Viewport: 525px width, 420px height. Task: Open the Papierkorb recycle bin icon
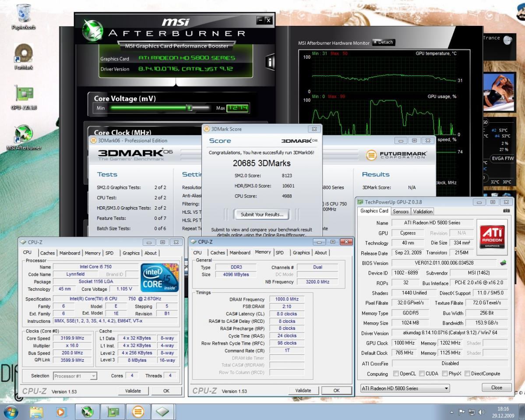pos(24,14)
